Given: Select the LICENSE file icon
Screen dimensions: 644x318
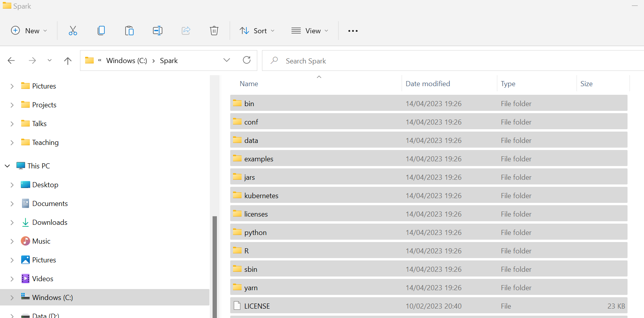Looking at the screenshot, I should (x=237, y=305).
